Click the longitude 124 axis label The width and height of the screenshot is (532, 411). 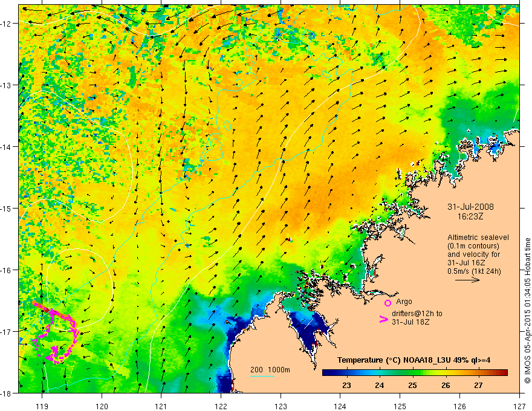point(340,406)
